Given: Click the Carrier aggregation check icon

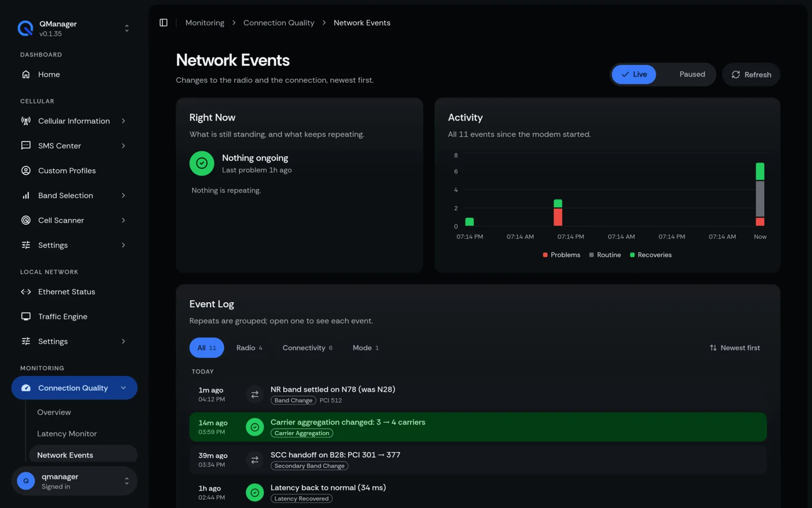Looking at the screenshot, I should [x=255, y=427].
